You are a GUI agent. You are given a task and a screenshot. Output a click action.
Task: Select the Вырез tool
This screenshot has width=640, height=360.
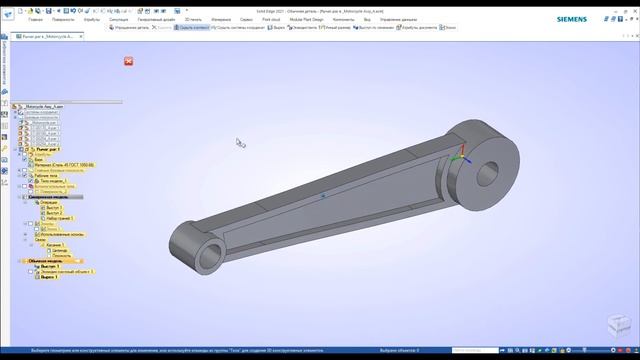point(276,27)
